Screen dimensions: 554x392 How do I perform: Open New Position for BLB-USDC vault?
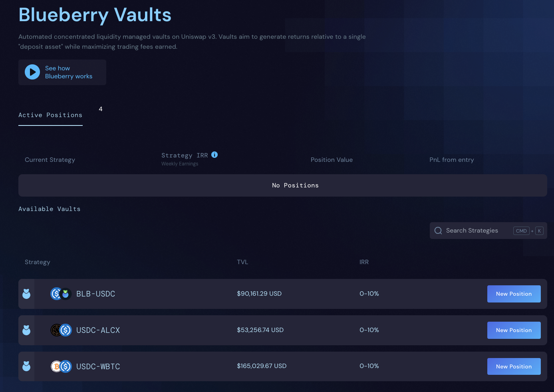514,294
